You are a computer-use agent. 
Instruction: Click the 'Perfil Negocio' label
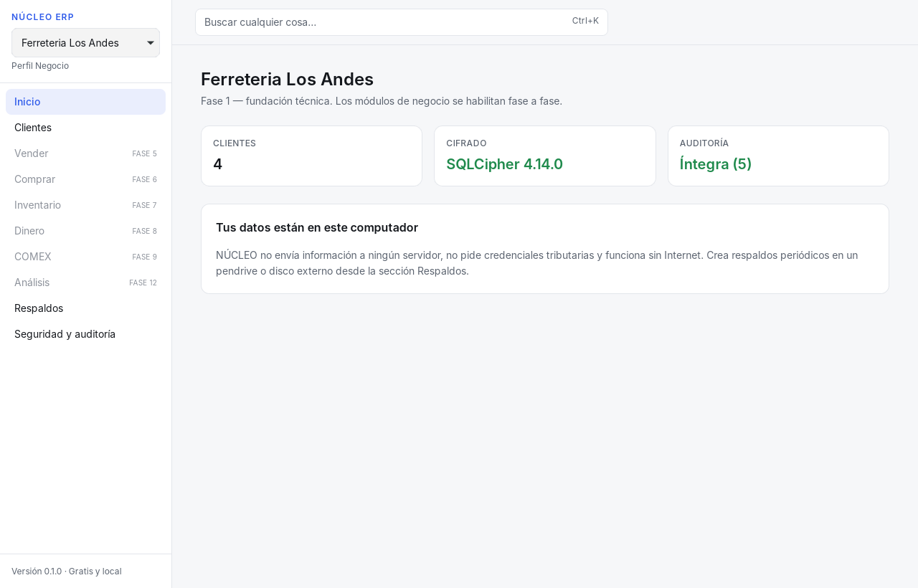40,66
